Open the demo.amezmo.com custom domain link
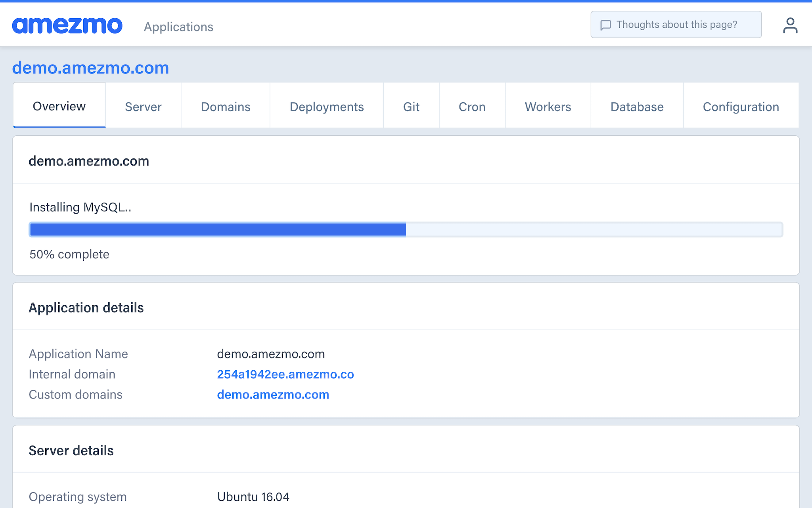The width and height of the screenshot is (812, 508). pos(273,394)
